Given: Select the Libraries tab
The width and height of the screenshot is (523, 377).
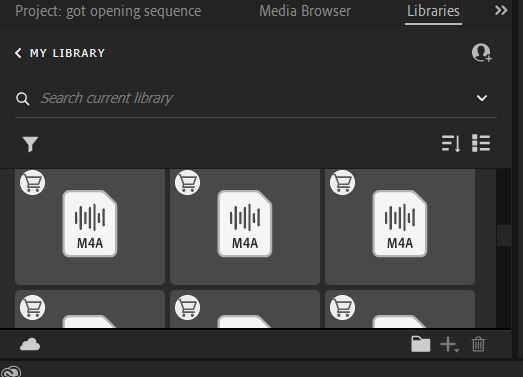Looking at the screenshot, I should tap(433, 11).
